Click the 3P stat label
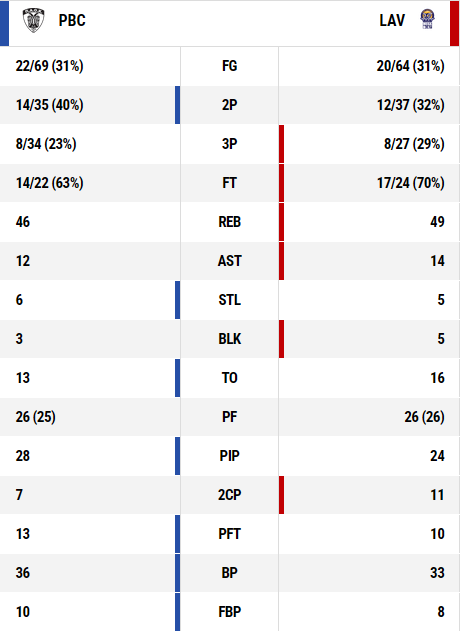 coord(229,144)
